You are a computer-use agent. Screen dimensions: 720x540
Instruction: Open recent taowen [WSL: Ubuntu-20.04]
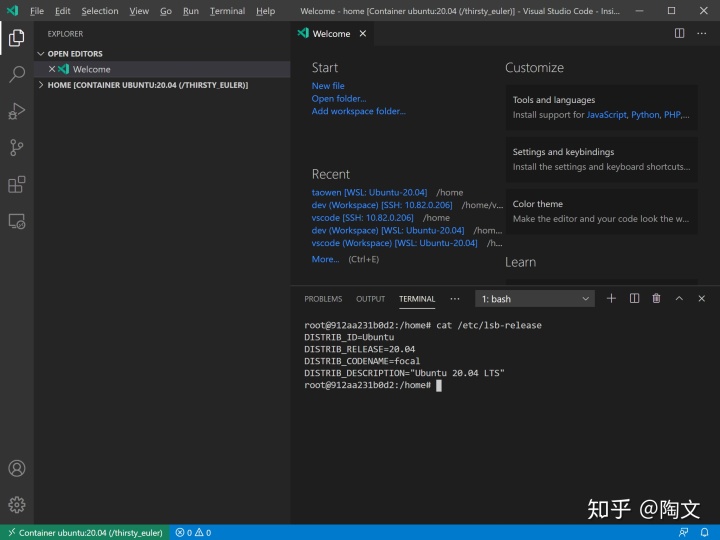tap(369, 192)
